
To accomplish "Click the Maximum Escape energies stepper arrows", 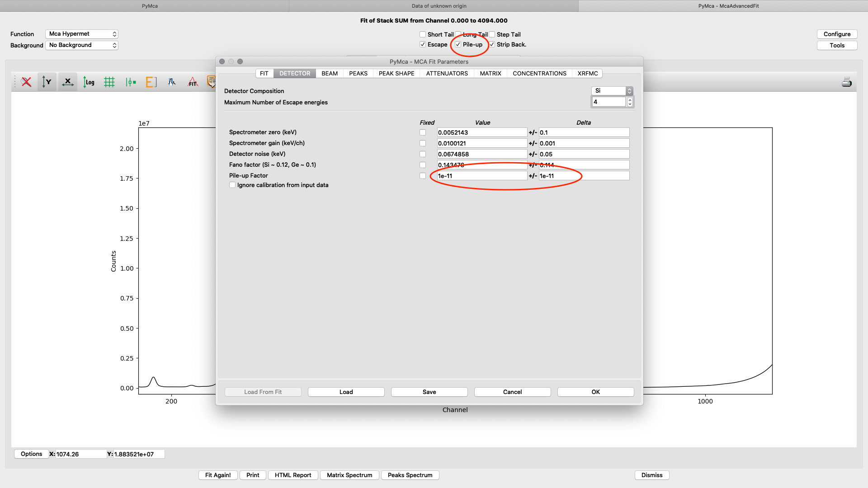I will (x=630, y=102).
